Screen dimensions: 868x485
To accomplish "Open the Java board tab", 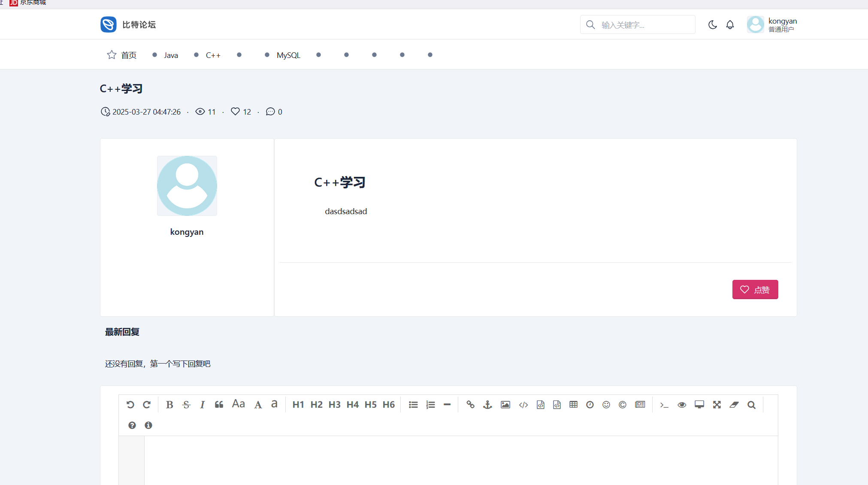I will pyautogui.click(x=170, y=55).
